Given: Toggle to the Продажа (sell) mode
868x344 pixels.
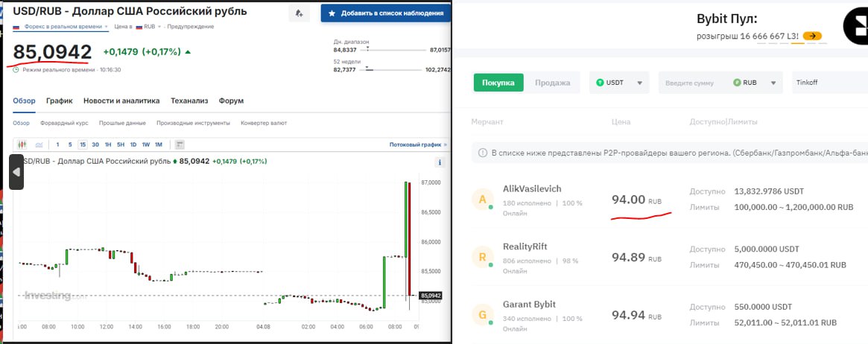Looking at the screenshot, I should click(x=552, y=83).
